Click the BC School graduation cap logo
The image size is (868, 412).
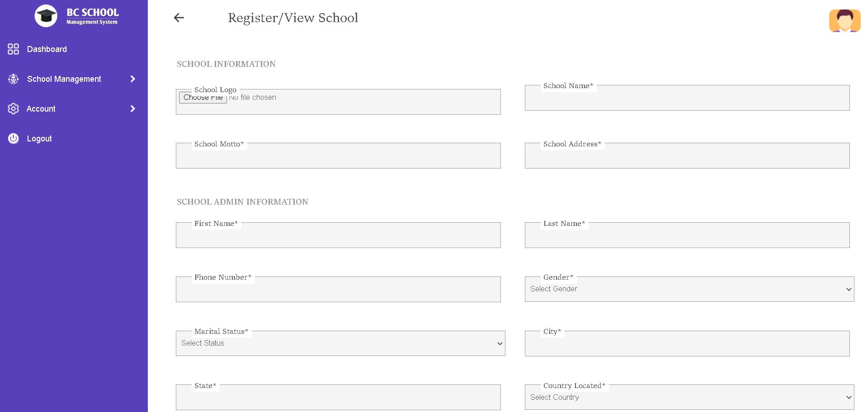click(x=46, y=16)
